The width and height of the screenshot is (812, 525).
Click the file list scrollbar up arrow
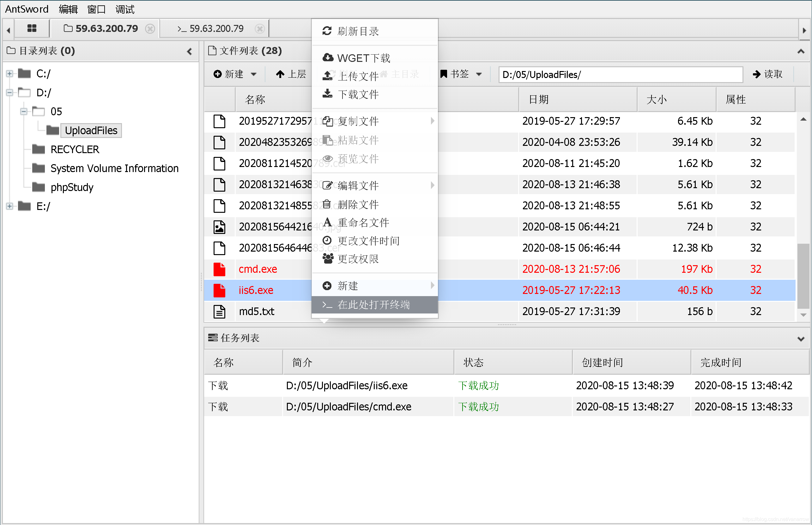(803, 119)
